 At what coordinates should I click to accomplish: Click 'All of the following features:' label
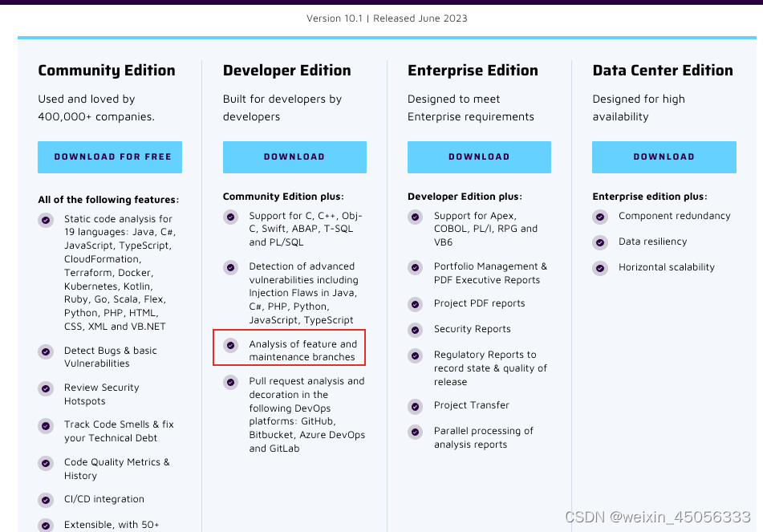click(108, 200)
